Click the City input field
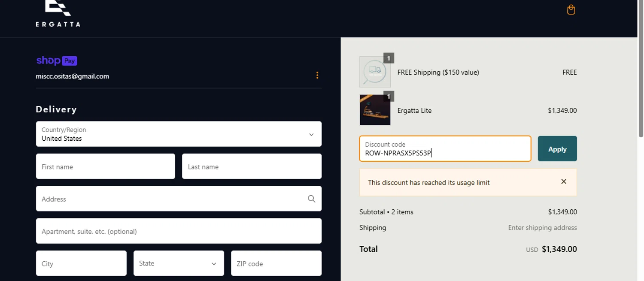644x281 pixels. [81, 263]
